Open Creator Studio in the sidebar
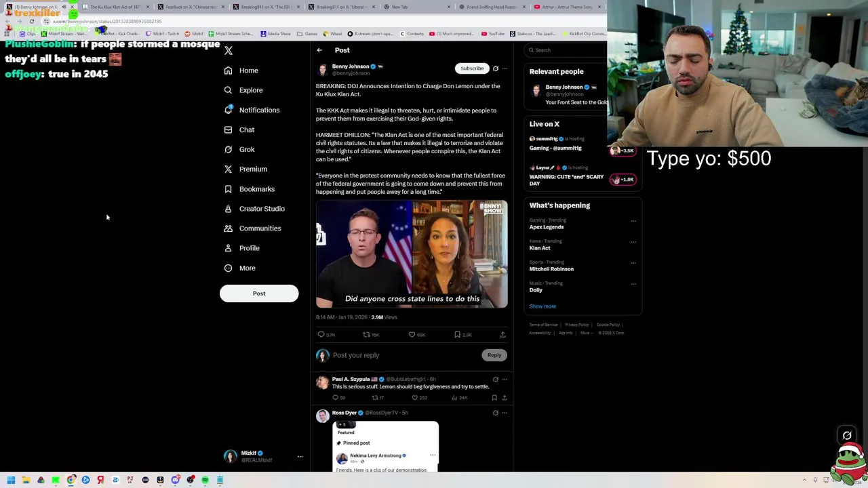Screen dimensions: 868x488 tap(254, 209)
